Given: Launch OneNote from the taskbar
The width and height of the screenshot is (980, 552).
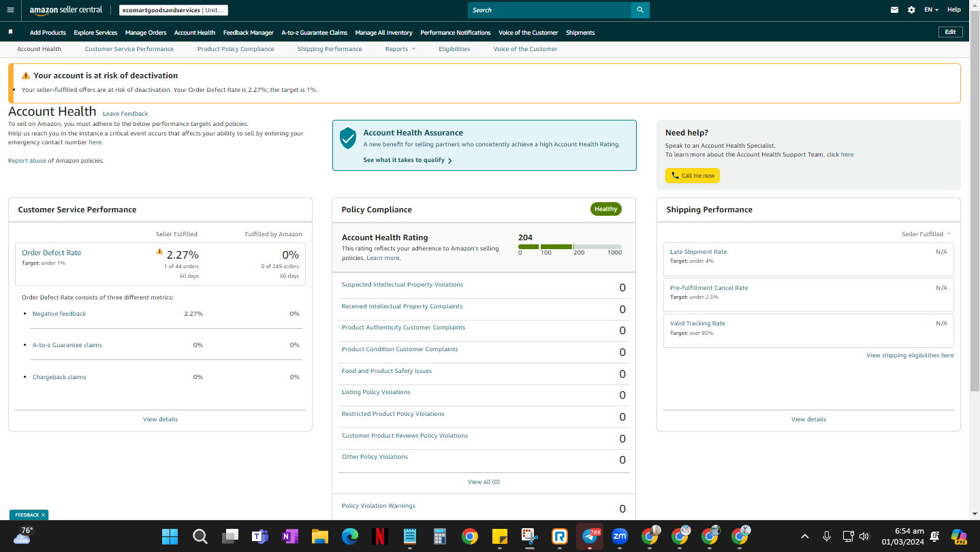Looking at the screenshot, I should coord(290,536).
